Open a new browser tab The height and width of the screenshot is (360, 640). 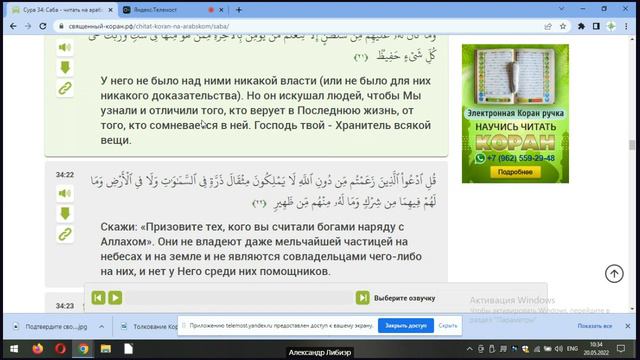pyautogui.click(x=239, y=10)
